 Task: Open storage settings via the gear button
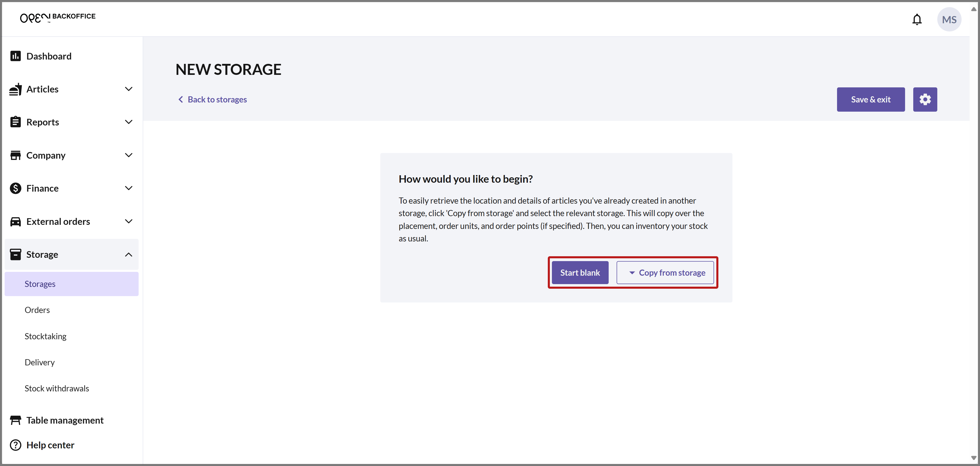925,100
